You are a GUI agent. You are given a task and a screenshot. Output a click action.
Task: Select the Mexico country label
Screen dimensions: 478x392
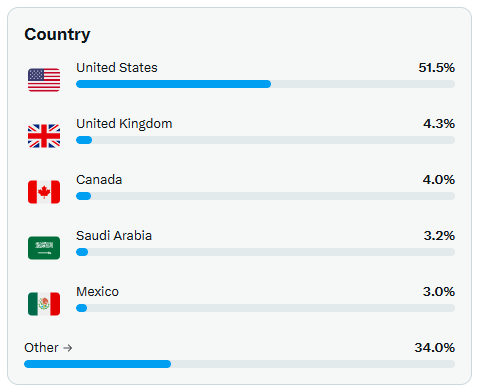[97, 292]
